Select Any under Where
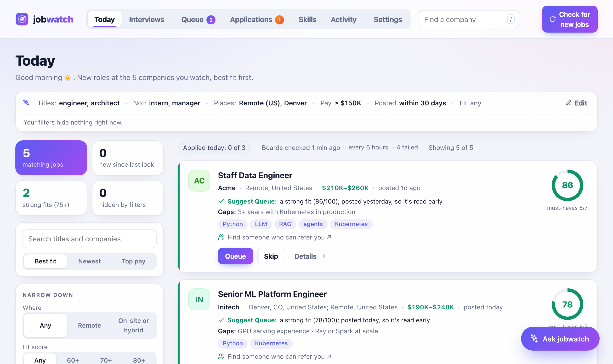The image size is (613, 364). point(45,325)
